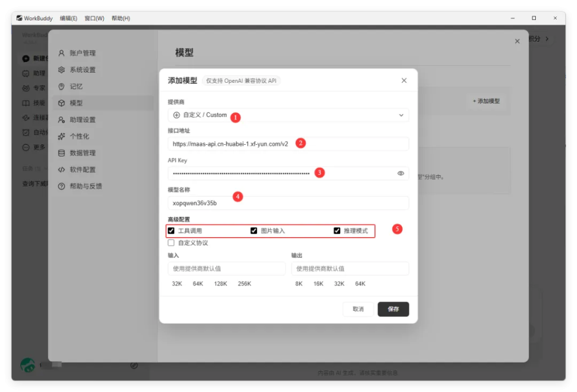The height and width of the screenshot is (392, 577).
Task: Uncheck the 图片输入 checkbox
Action: click(254, 230)
